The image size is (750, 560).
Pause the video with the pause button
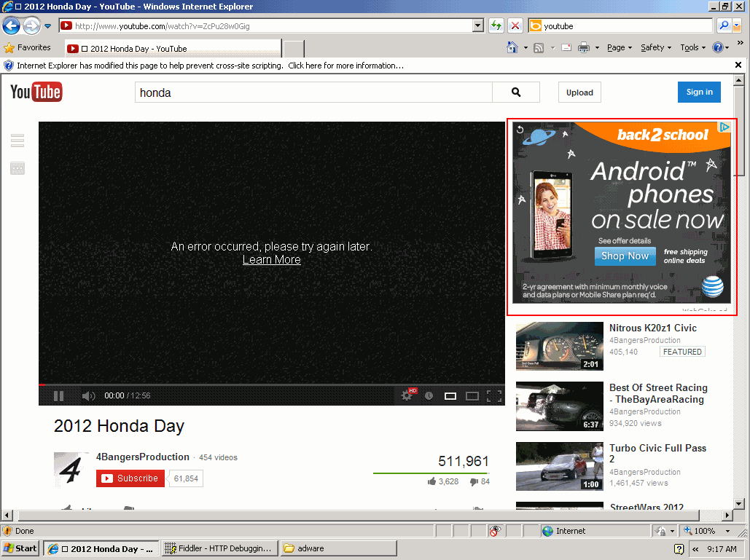tap(58, 396)
